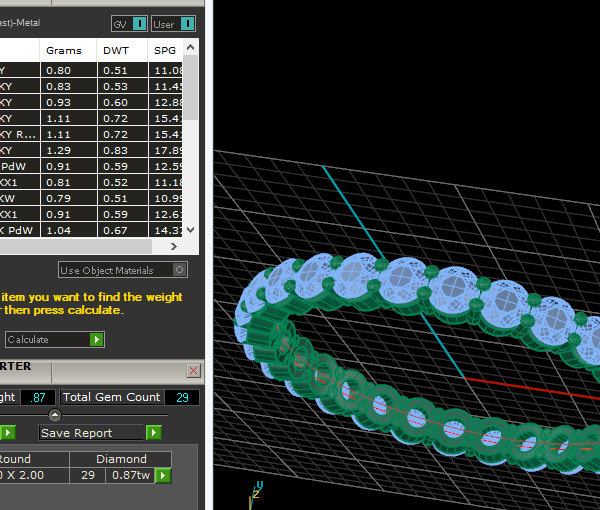Click the green arrow beside Calculate
The width and height of the screenshot is (600, 510).
point(96,340)
